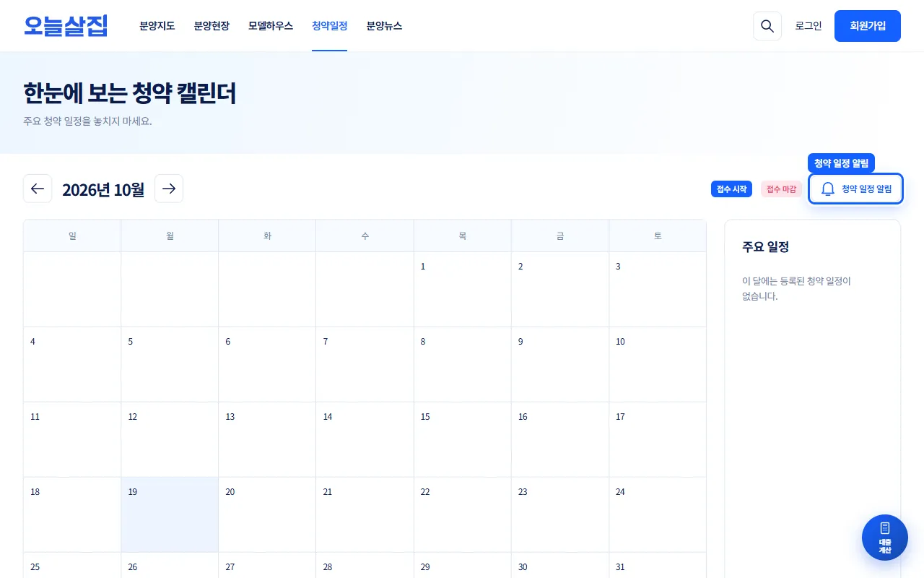Open the 분양현장 menu
924x578 pixels.
[212, 26]
